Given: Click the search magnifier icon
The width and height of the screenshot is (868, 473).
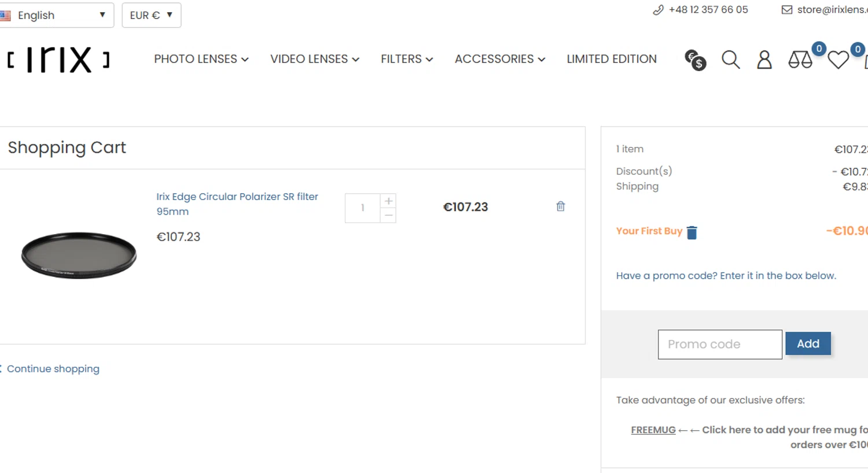Looking at the screenshot, I should [x=730, y=60].
